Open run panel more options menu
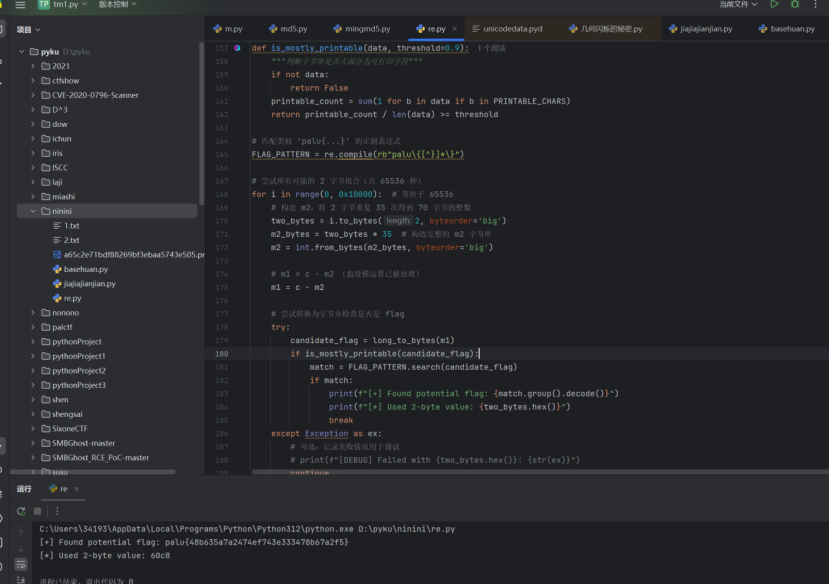 pos(57,511)
